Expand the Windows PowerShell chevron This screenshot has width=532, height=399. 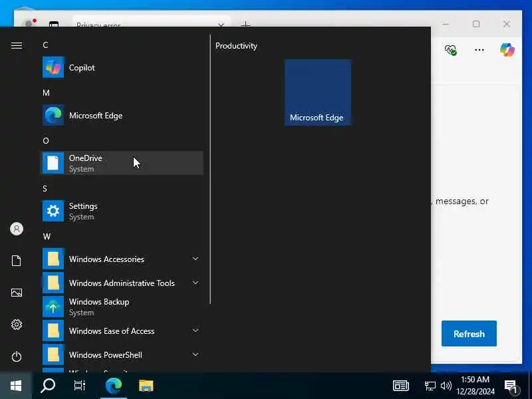click(x=196, y=354)
